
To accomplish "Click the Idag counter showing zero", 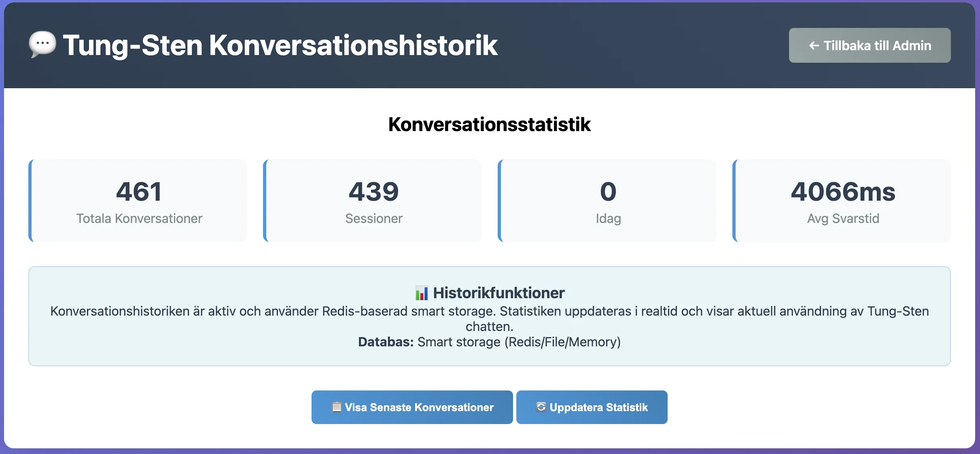I will point(607,192).
